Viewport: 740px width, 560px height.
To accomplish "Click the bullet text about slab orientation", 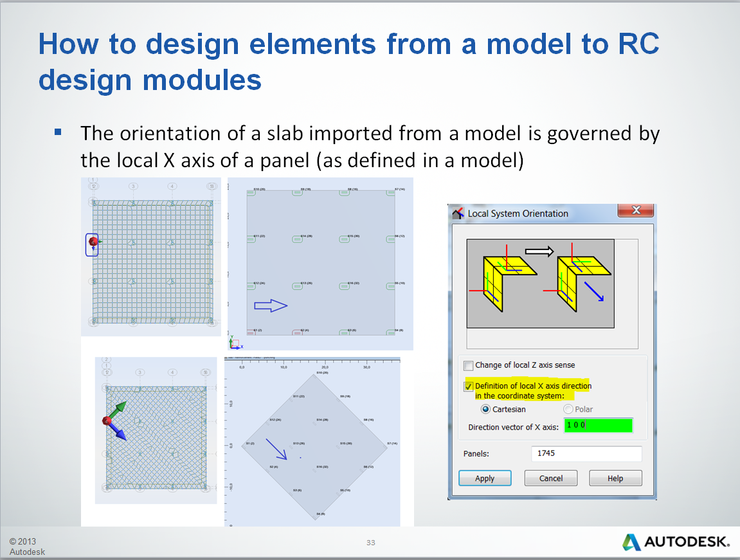I will coord(370,147).
